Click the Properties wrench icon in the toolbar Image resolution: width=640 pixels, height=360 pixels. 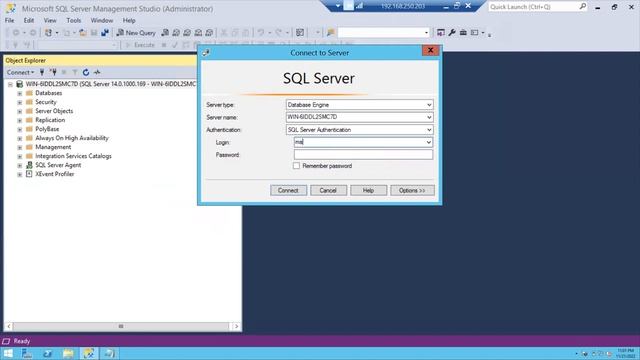(x=452, y=33)
